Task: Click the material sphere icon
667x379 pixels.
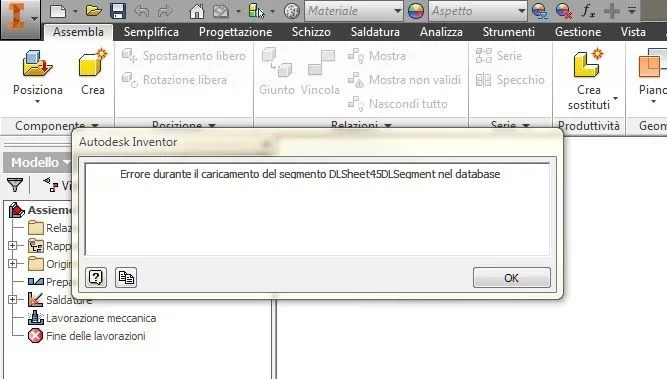Action: tap(291, 11)
